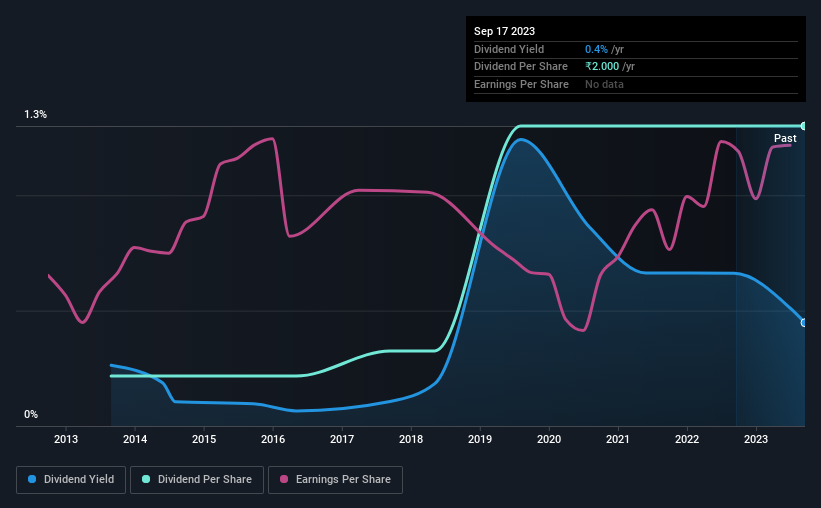Select the blue Dividend Yield endpoint marker
Image resolution: width=821 pixels, height=508 pixels.
(804, 323)
